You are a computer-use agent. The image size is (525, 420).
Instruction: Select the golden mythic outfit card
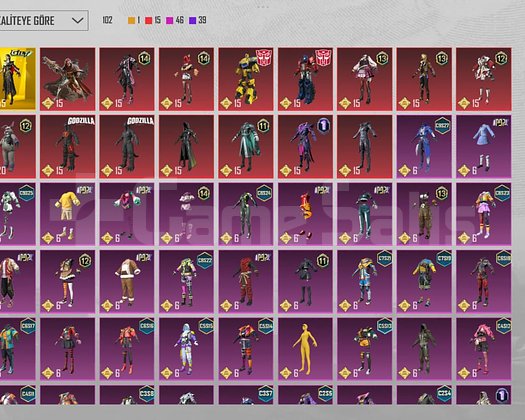[x=17, y=79]
